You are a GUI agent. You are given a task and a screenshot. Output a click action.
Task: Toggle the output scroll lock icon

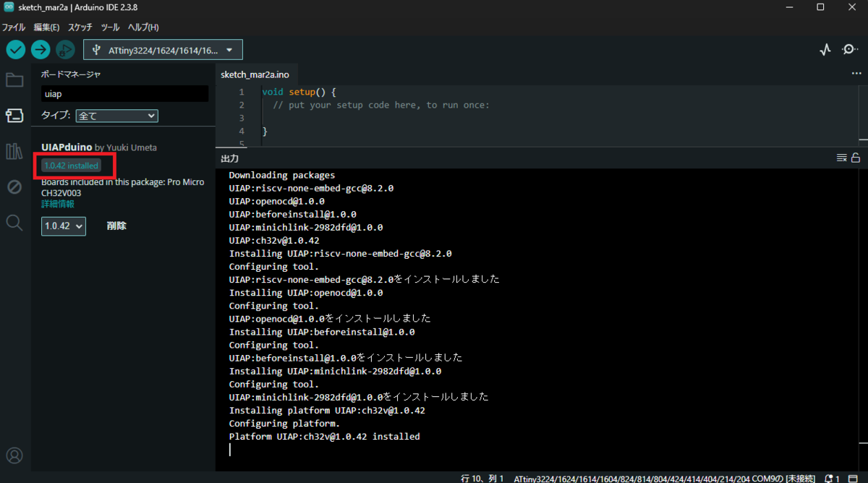click(856, 158)
